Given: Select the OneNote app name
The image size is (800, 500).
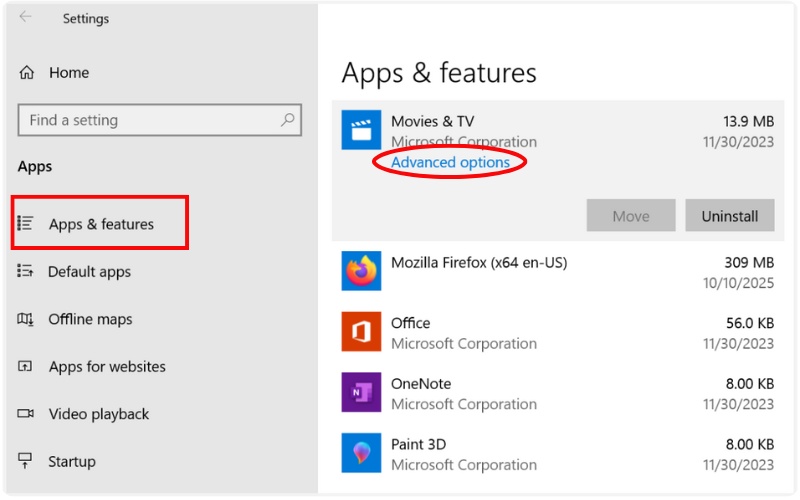Looking at the screenshot, I should pos(421,384).
